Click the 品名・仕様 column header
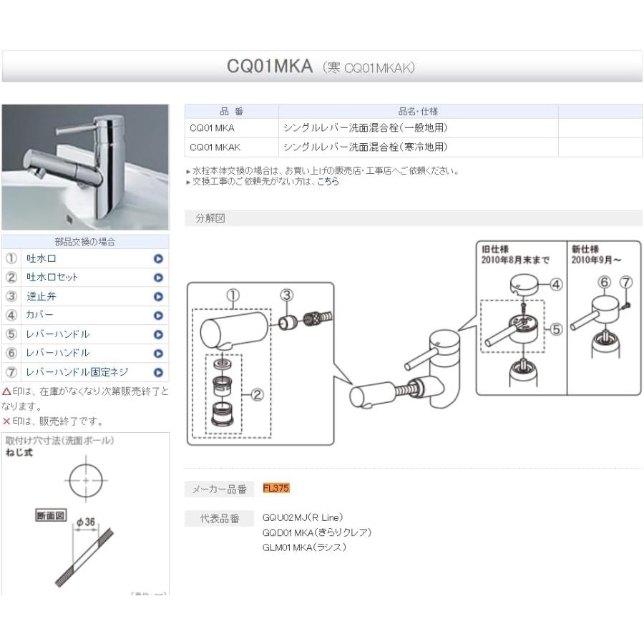 click(x=417, y=111)
